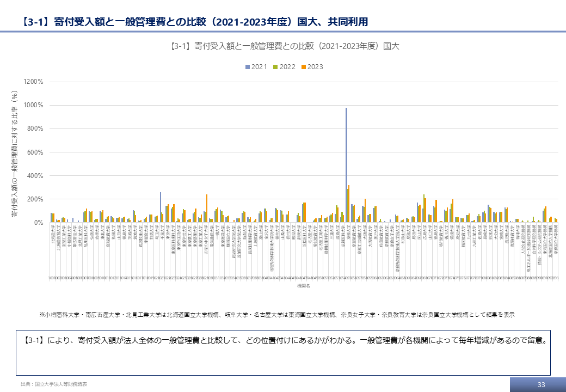Image resolution: width=566 pixels, height=392 pixels.
Task: Click the 0% y-axis label
Action: [x=38, y=223]
